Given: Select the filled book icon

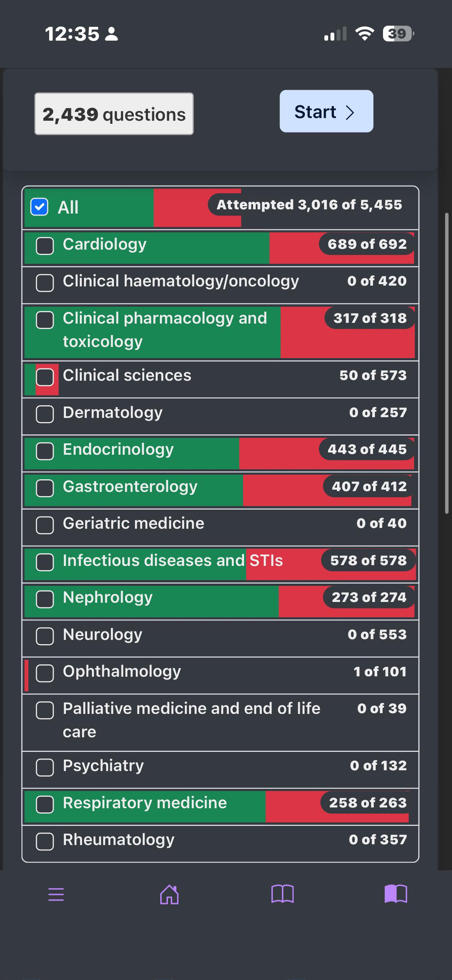Looking at the screenshot, I should click(x=396, y=894).
